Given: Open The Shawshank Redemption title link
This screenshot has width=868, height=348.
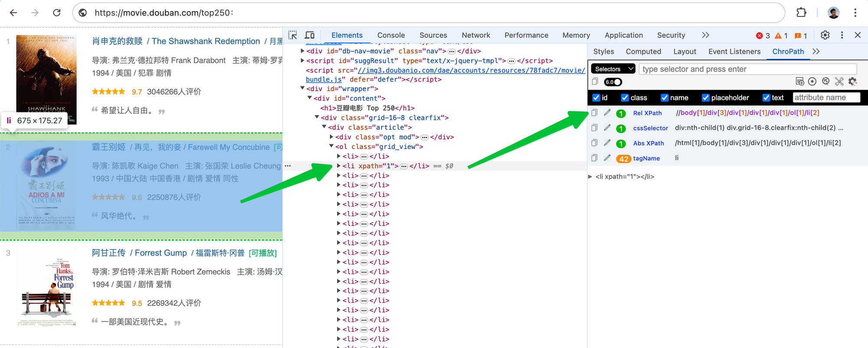Looking at the screenshot, I should coord(187,41).
